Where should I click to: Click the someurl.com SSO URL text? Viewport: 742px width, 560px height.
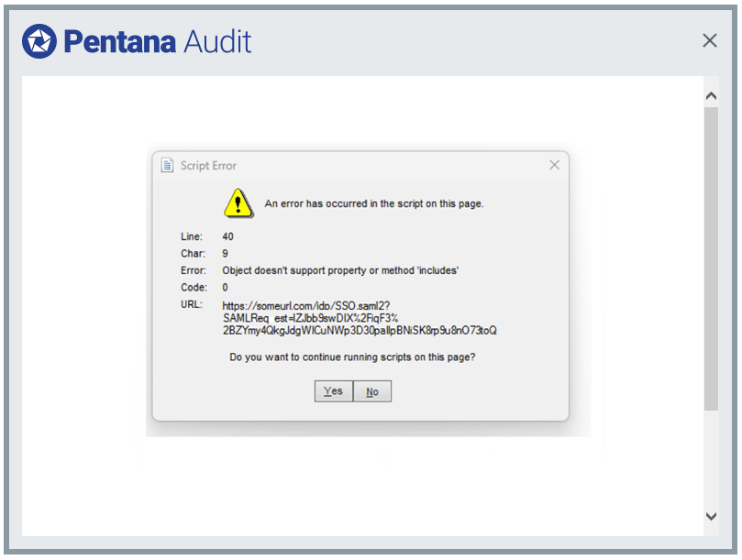click(360, 318)
